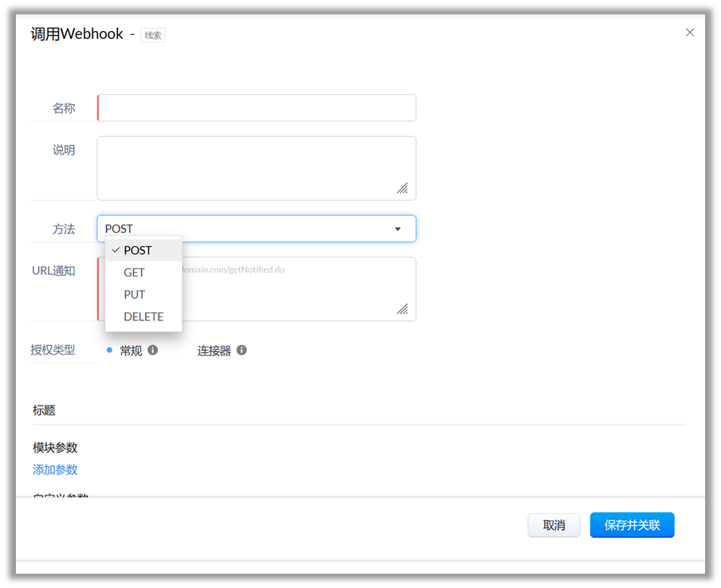Focus the 名称 input field
The height and width of the screenshot is (588, 721).
click(x=257, y=108)
